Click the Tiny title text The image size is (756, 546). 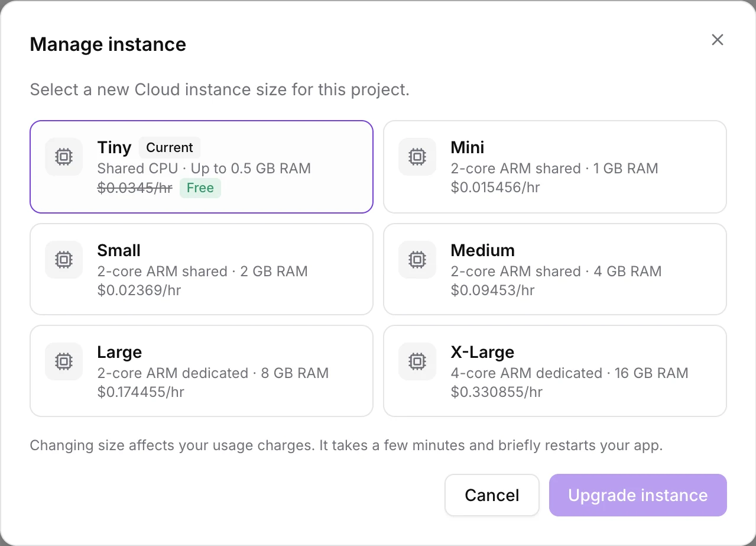[114, 148]
